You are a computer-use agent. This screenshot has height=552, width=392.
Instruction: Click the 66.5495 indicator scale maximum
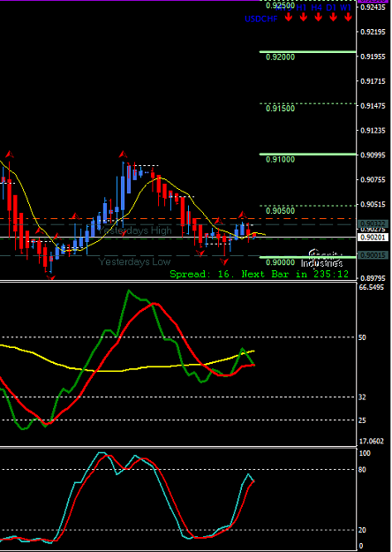(372, 288)
